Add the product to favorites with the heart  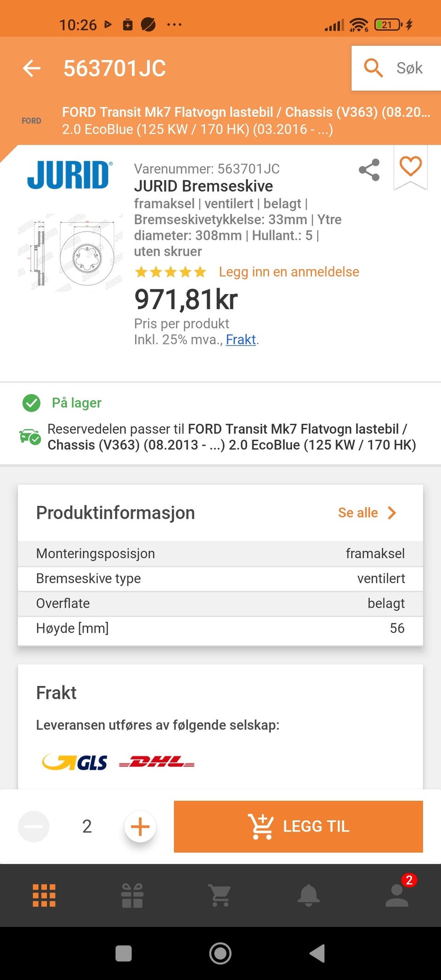point(410,166)
